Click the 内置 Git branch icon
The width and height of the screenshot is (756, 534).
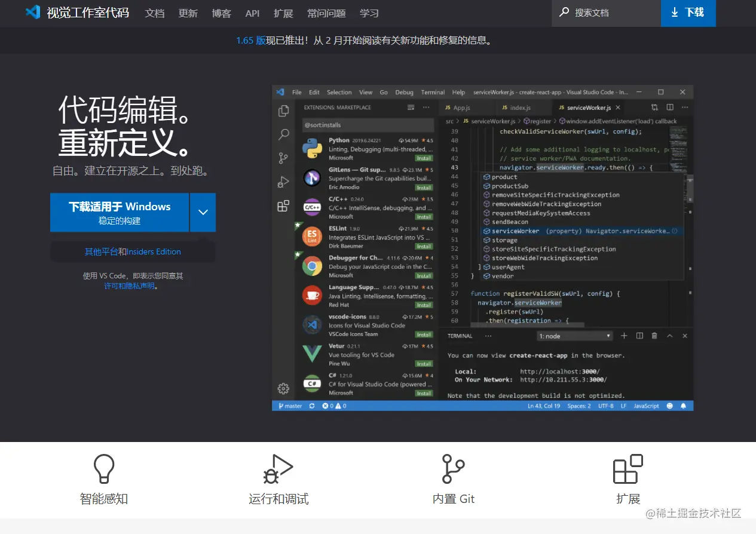[x=453, y=469]
